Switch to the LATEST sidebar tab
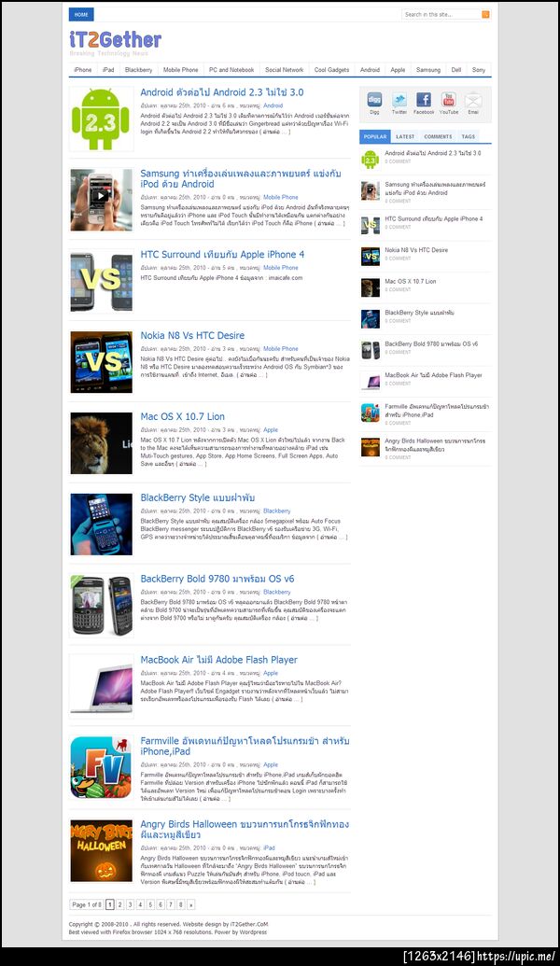The width and height of the screenshot is (560, 966). point(405,137)
